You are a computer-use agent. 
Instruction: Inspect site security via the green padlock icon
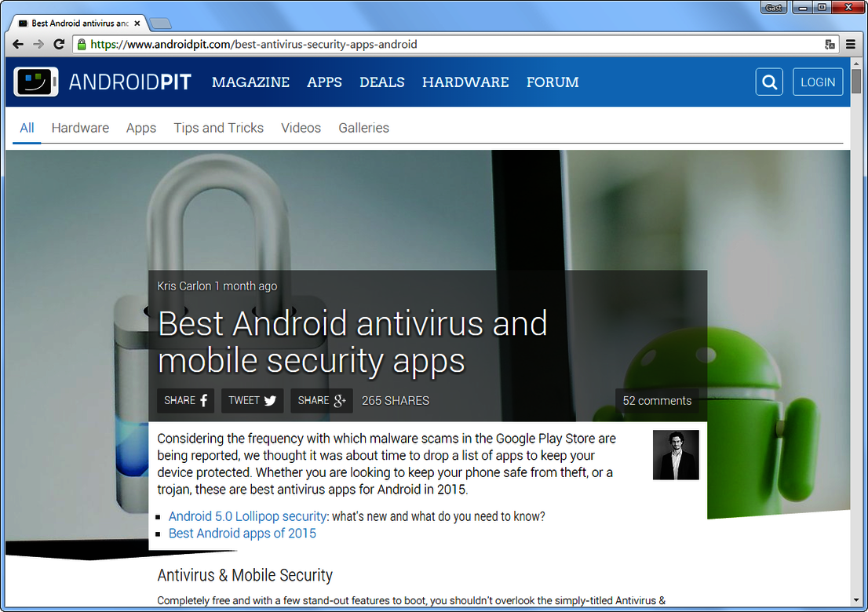81,44
